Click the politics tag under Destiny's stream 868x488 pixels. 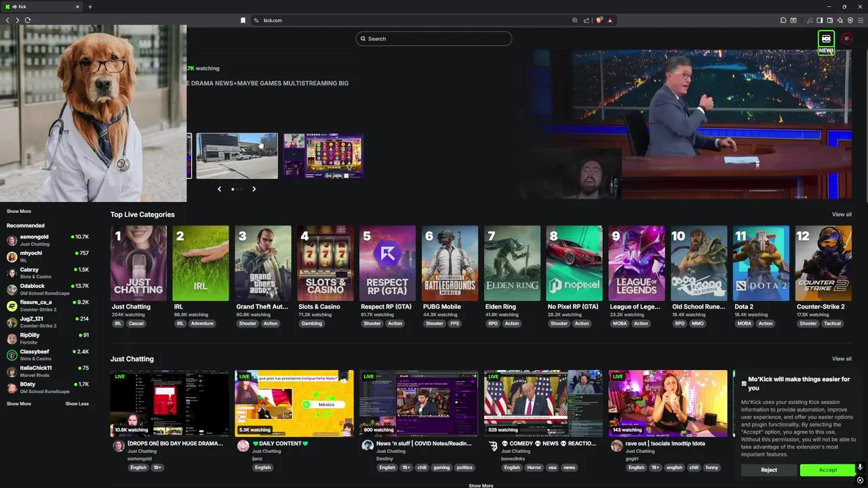pos(465,468)
